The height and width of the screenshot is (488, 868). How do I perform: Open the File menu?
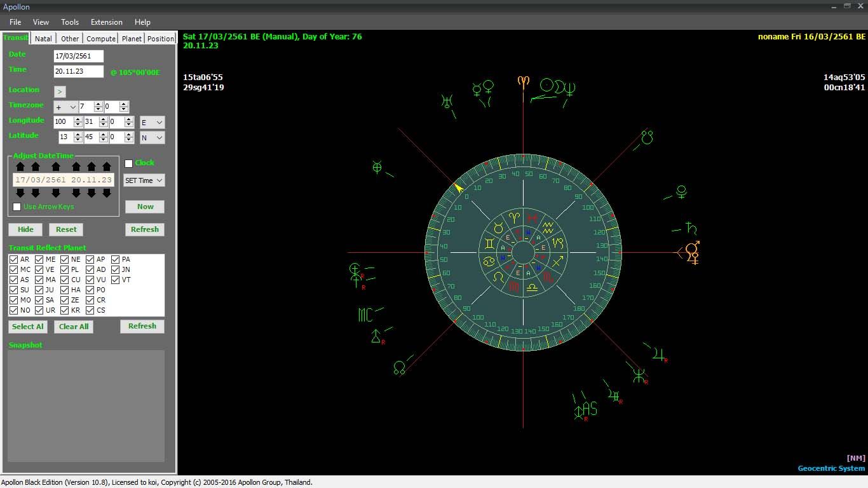15,22
